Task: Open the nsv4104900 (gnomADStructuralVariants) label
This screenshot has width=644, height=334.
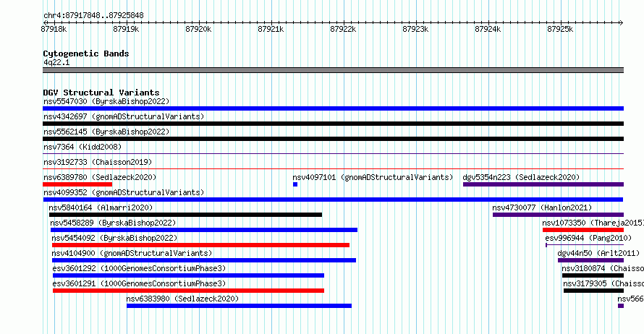Action: [x=132, y=253]
